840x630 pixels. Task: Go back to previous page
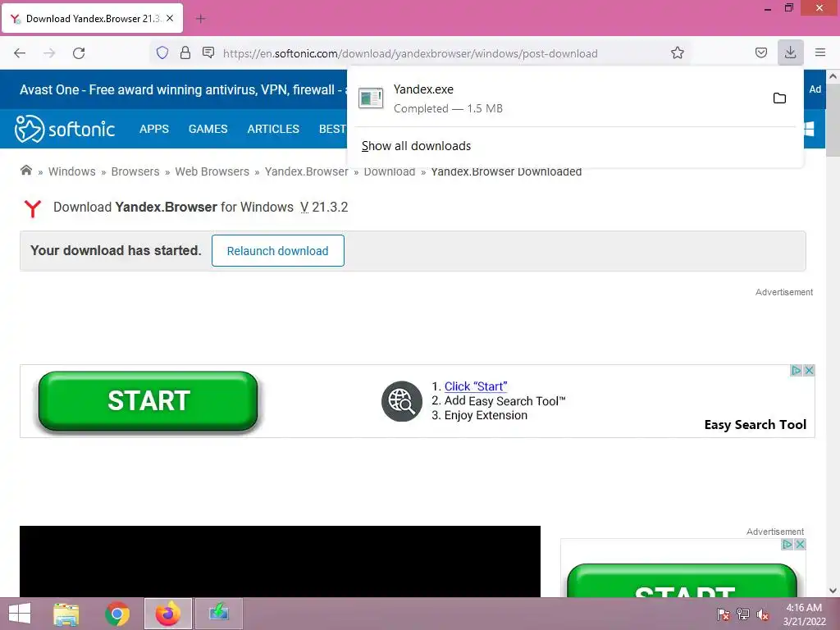20,53
